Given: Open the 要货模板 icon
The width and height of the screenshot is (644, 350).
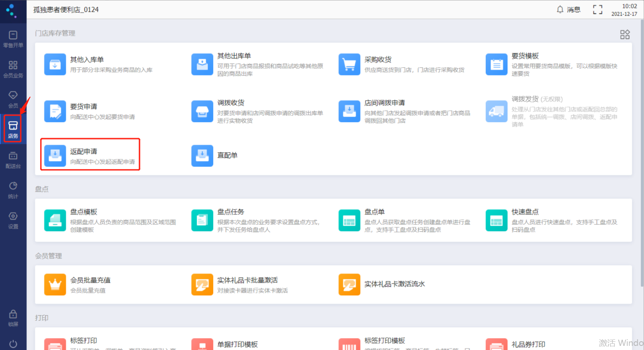Looking at the screenshot, I should tap(497, 64).
